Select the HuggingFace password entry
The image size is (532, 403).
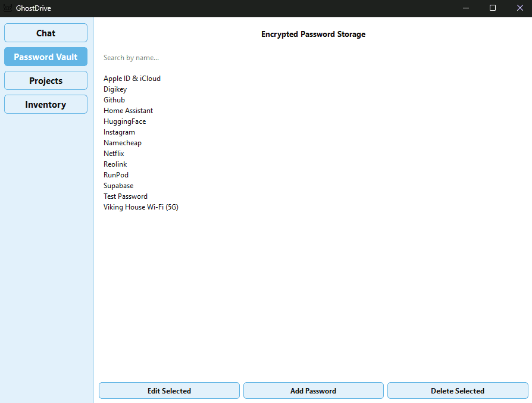point(124,121)
